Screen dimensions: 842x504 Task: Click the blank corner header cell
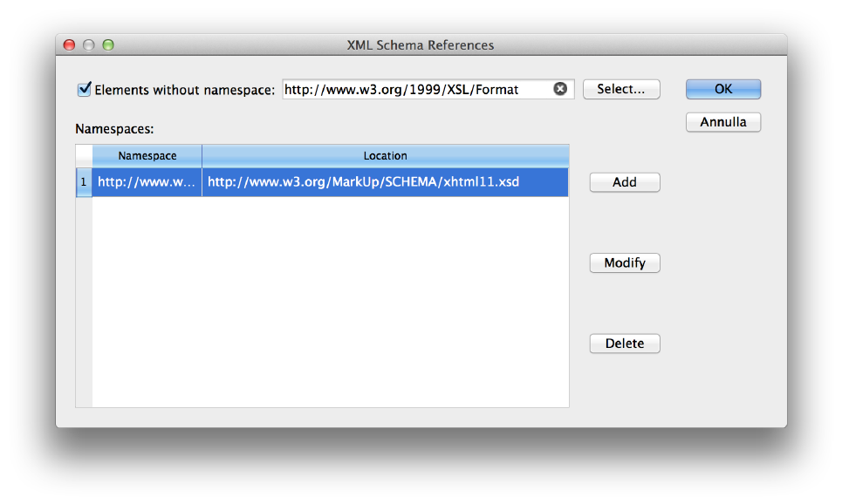tap(84, 156)
